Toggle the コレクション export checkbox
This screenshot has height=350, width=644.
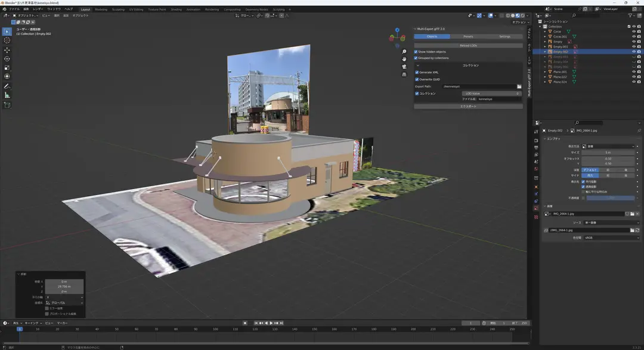417,94
